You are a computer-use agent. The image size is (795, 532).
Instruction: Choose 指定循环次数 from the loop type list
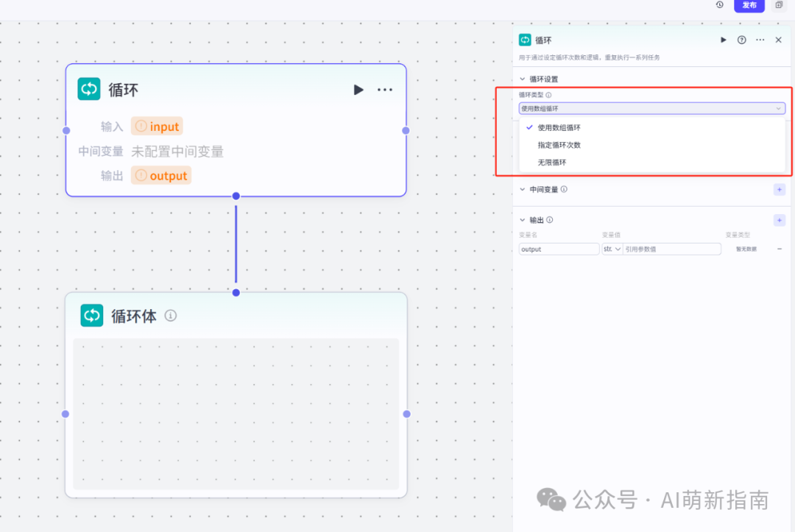559,145
